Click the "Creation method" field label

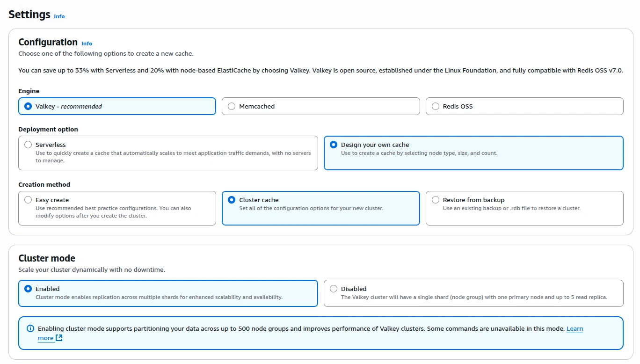(44, 184)
